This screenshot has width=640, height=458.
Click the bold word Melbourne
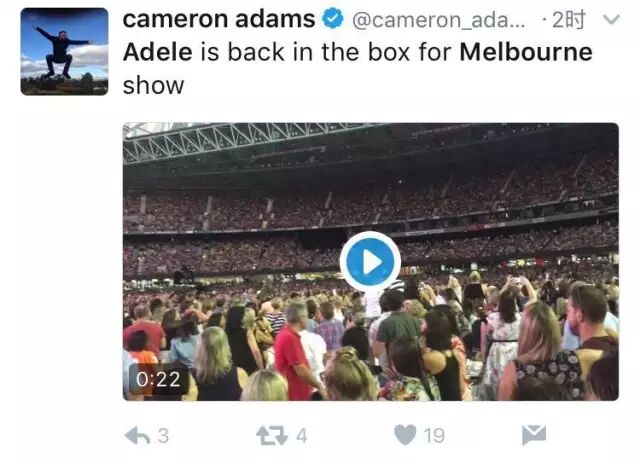pyautogui.click(x=526, y=52)
